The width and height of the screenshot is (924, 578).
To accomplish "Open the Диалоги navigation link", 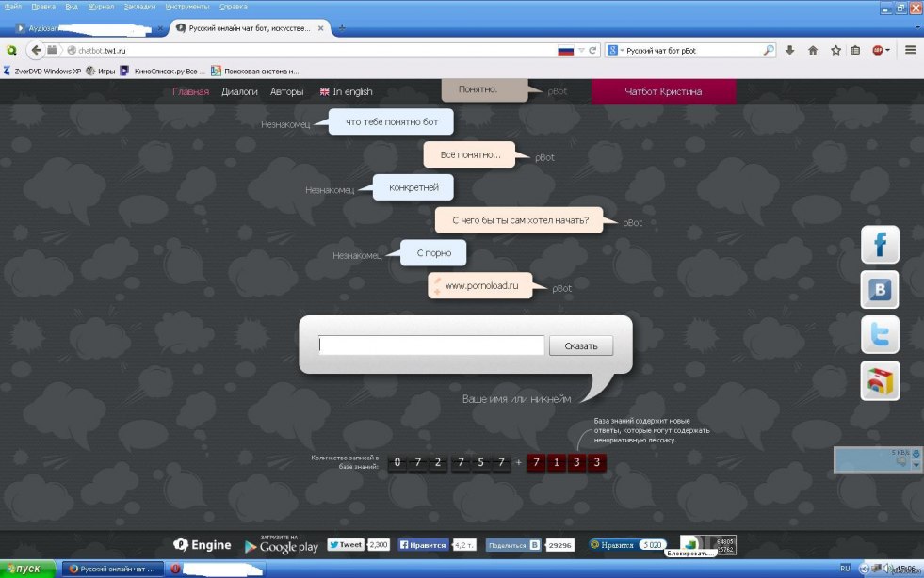I will pos(239,91).
